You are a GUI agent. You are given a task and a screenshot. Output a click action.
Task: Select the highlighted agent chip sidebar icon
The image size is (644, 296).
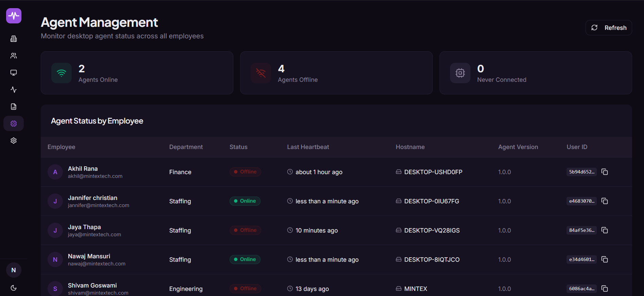(14, 124)
